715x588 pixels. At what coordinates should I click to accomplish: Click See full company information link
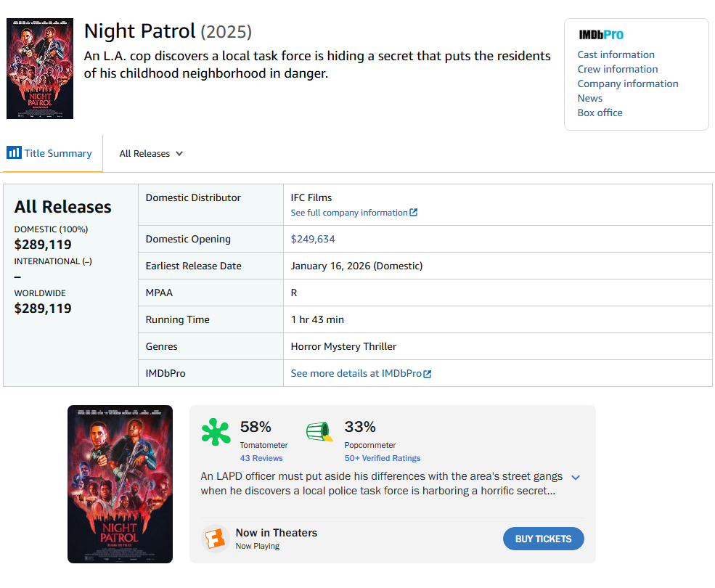[x=349, y=213]
